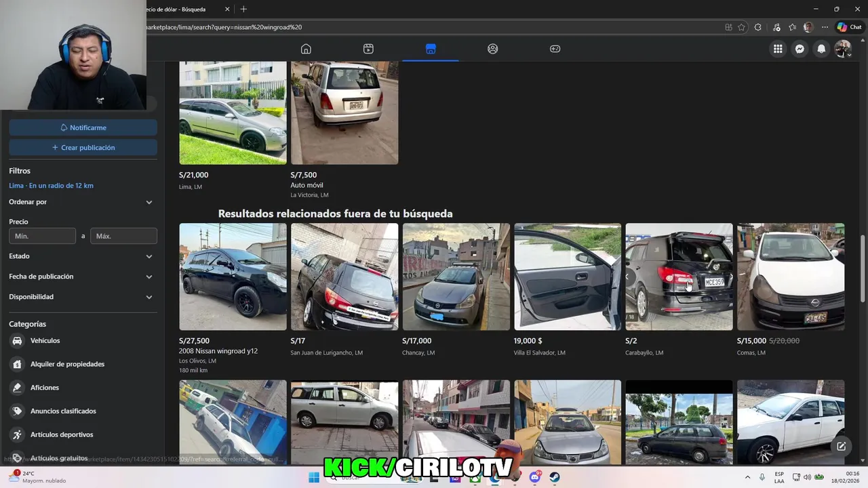Click the S/15,000 price text
Image resolution: width=868 pixels, height=488 pixels.
pos(751,341)
